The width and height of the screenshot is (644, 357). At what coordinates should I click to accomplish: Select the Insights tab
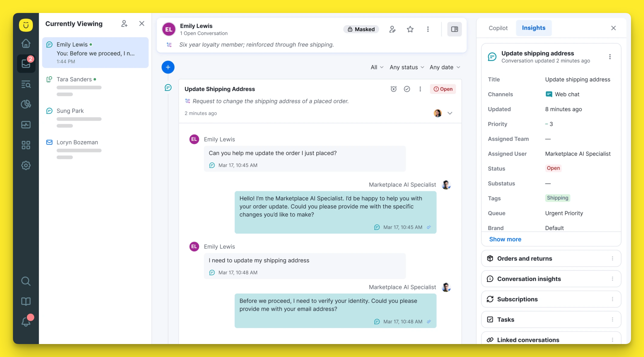point(534,28)
